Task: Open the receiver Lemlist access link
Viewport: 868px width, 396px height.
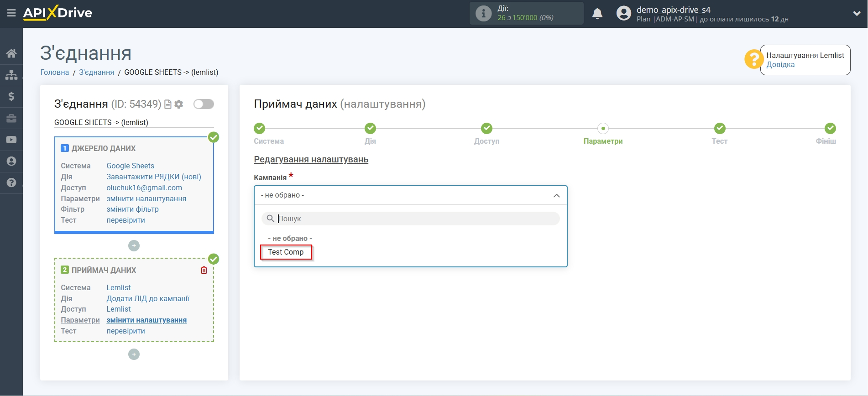Action: 119,309
